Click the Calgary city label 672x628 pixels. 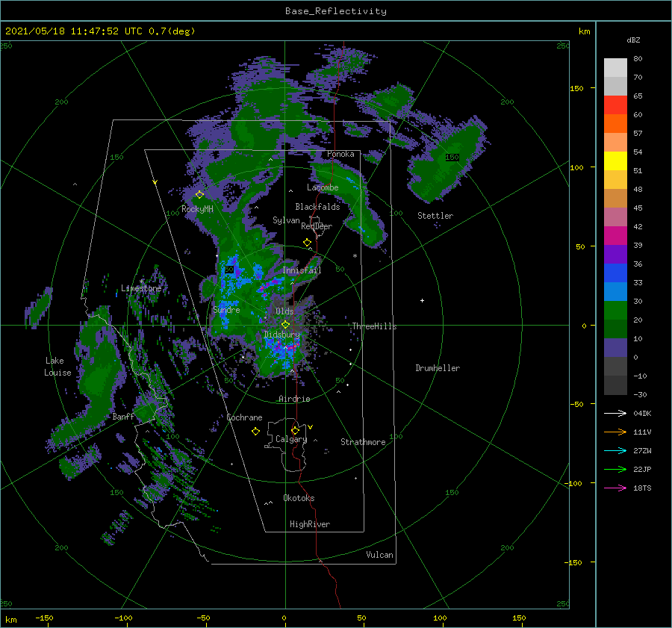pyautogui.click(x=291, y=439)
